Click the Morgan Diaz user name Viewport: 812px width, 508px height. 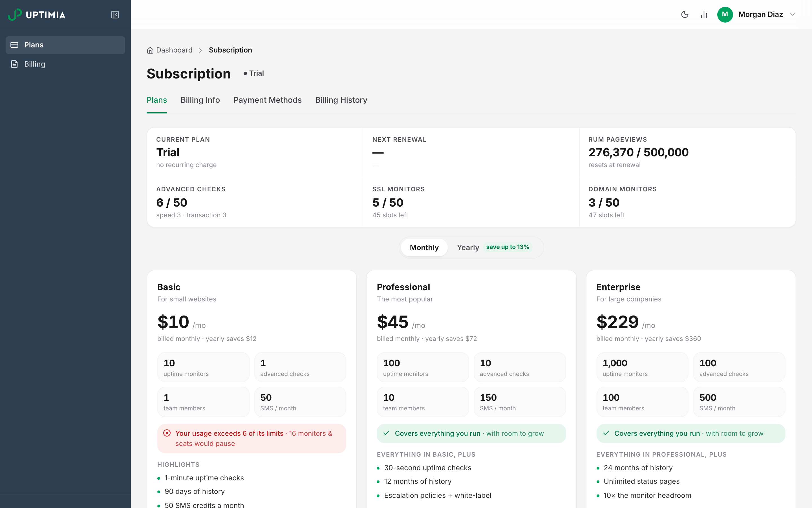pyautogui.click(x=760, y=14)
